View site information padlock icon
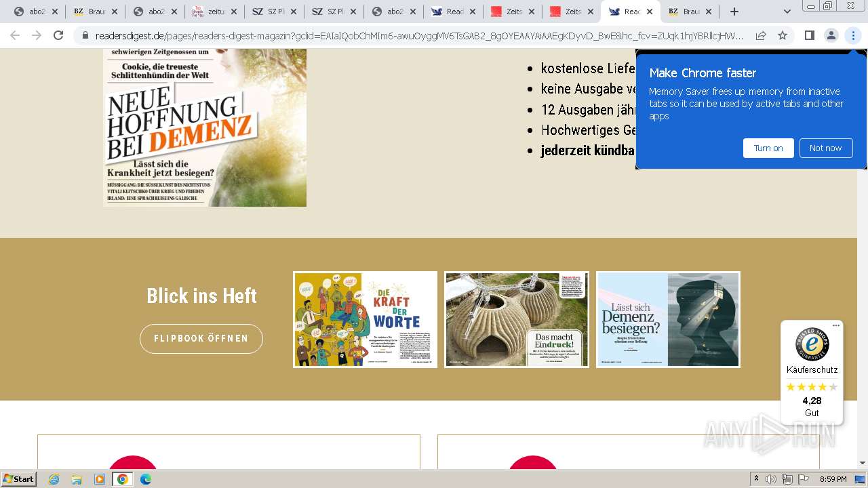The height and width of the screenshot is (488, 868). 85,35
